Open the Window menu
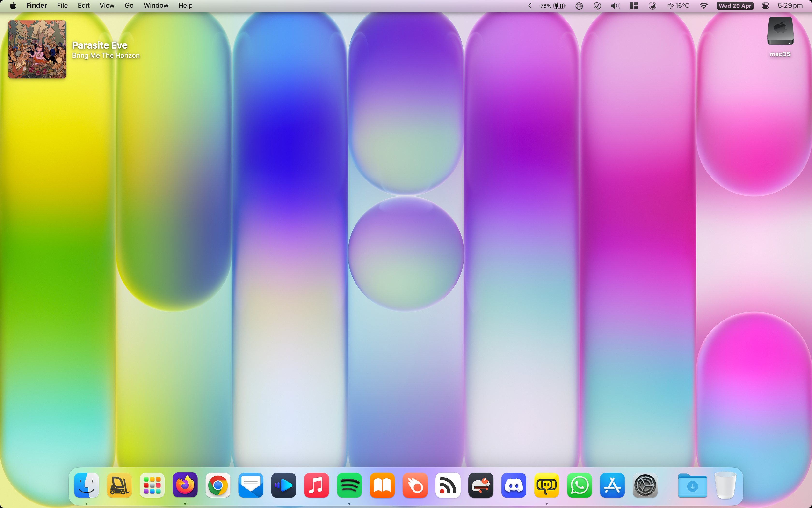This screenshot has height=508, width=812. coord(156,6)
